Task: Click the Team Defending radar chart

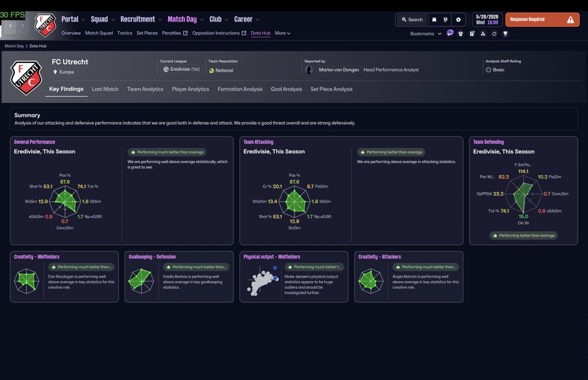Action: click(523, 194)
